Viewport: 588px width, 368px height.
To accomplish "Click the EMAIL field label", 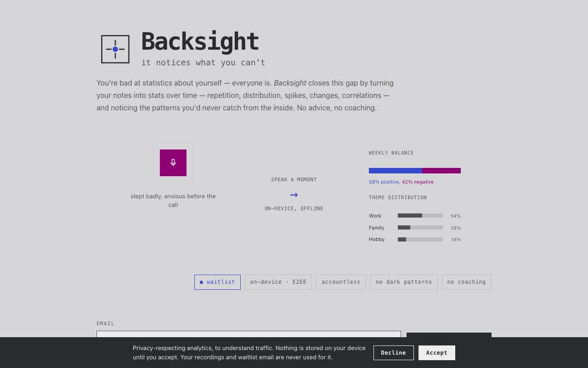I will click(x=106, y=323).
